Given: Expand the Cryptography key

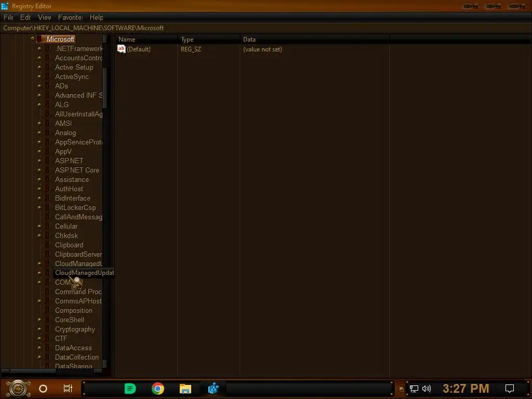Looking at the screenshot, I should tap(39, 329).
